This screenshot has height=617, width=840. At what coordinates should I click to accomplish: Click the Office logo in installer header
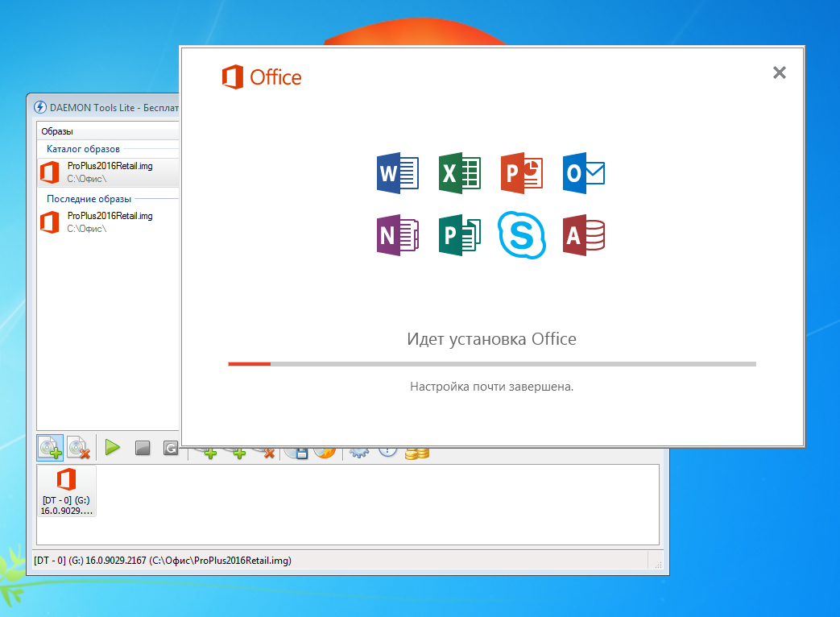262,77
